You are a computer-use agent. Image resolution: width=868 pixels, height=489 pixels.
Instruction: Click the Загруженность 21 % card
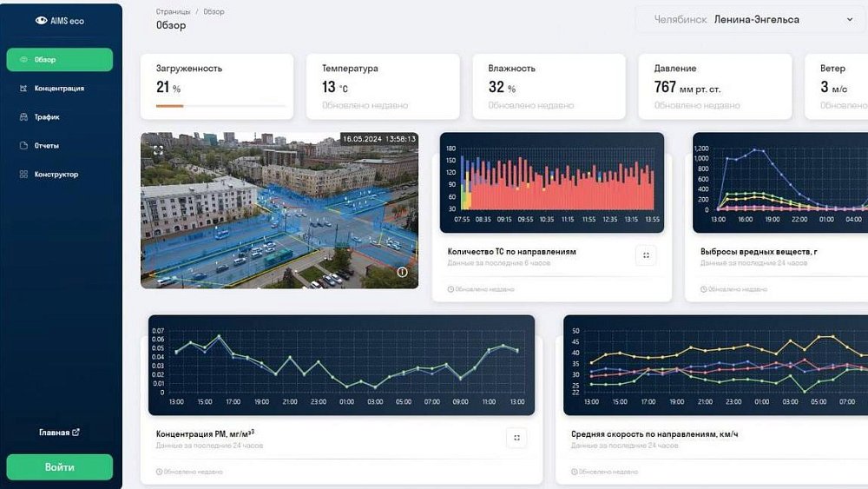[217, 86]
